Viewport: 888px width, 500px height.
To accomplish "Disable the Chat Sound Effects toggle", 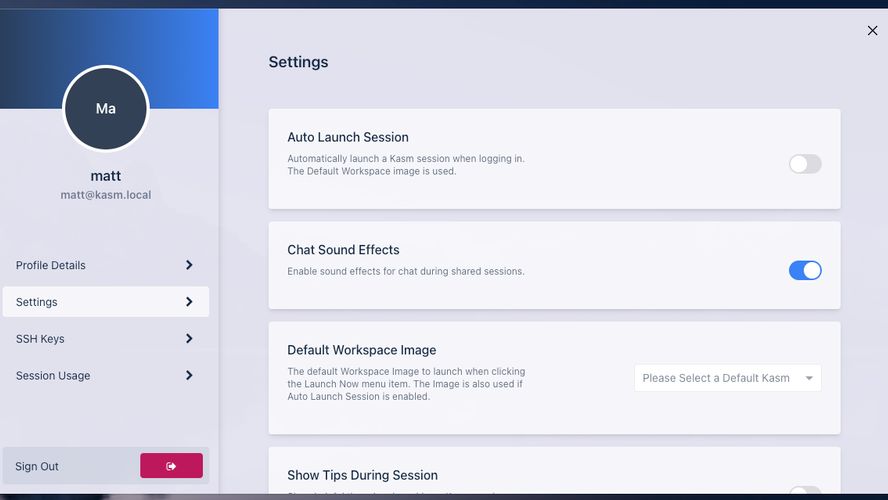I will 805,270.
